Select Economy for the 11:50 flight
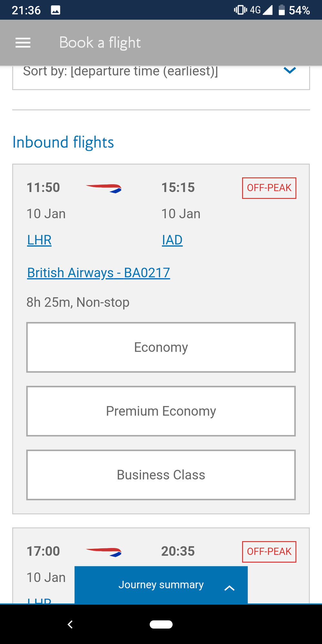The image size is (322, 644). (161, 347)
